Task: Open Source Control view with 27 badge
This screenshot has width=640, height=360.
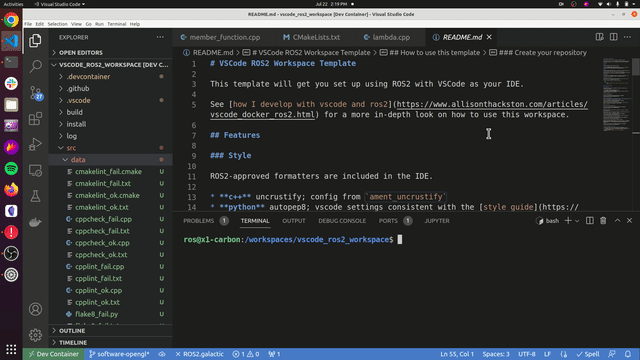Action: click(36, 93)
